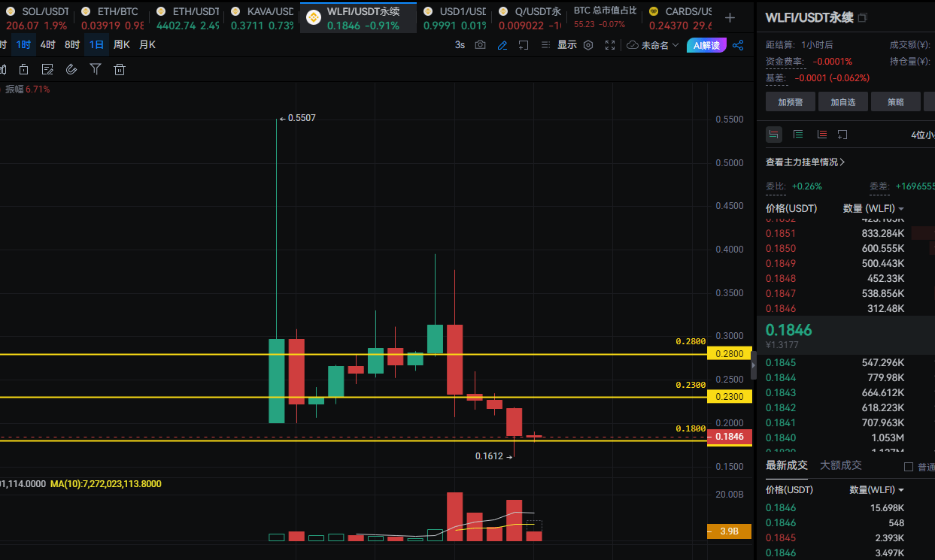Click the 基差 basis label

click(x=776, y=78)
